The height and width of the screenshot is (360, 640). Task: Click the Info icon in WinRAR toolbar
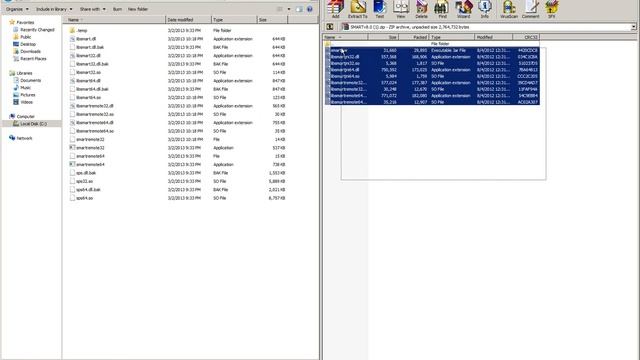(484, 9)
